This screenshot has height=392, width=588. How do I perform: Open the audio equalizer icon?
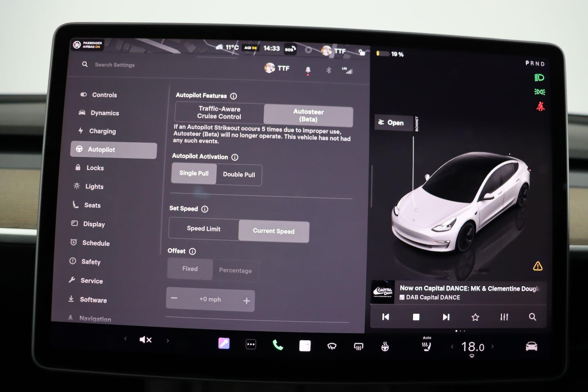(504, 317)
